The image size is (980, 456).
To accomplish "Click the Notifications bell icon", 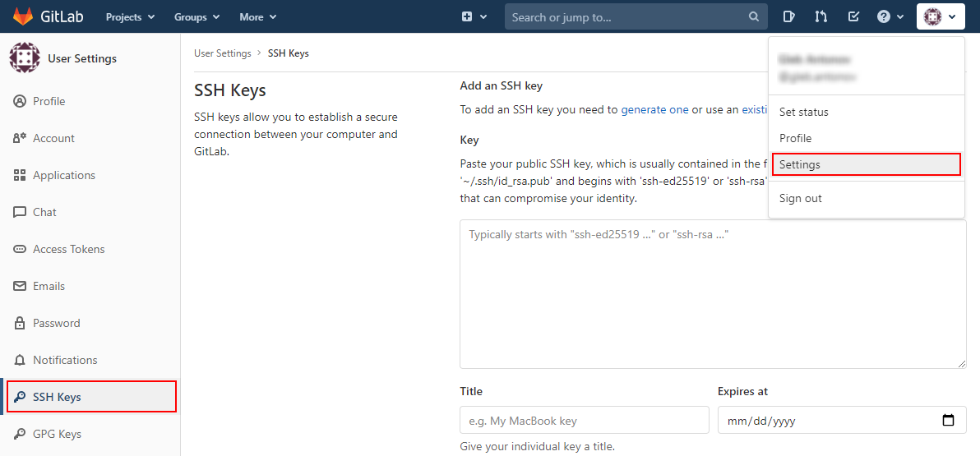I will pos(20,360).
